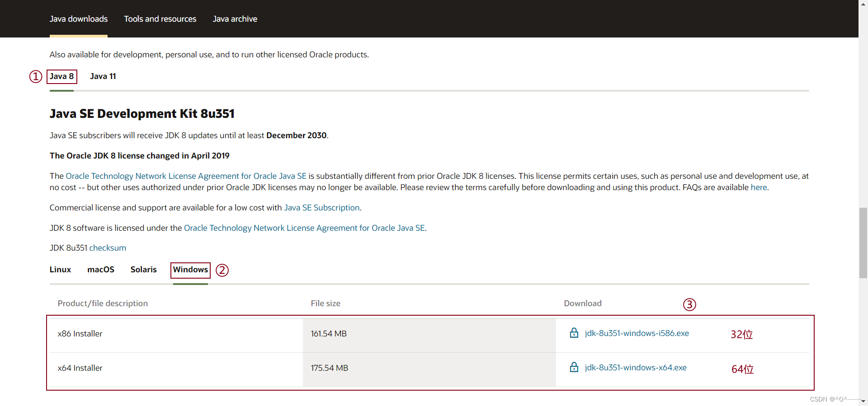Click 'The Oracle JDK 8 license changed in April 2019'
Screen dimensions: 868x406
click(140, 156)
